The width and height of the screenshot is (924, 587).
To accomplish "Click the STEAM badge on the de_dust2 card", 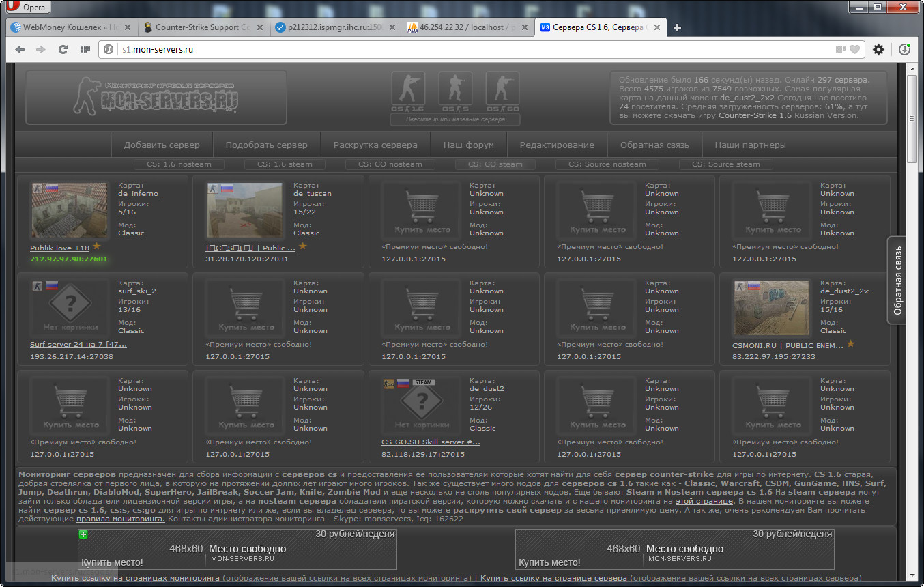I will [424, 382].
